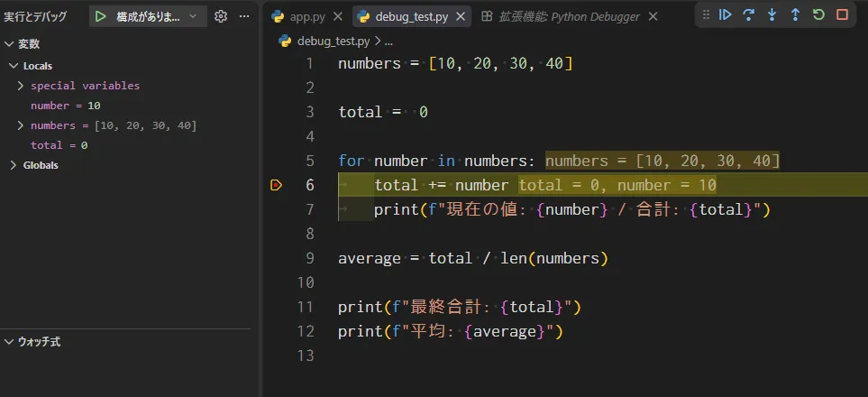Image resolution: width=868 pixels, height=397 pixels.
Task: Close the app.py tab
Action: pos(339,16)
